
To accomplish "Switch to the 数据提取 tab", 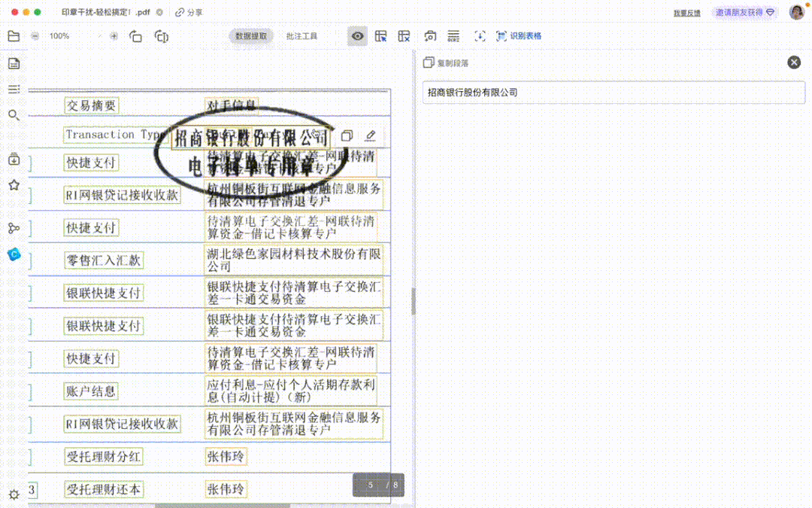I will point(250,35).
